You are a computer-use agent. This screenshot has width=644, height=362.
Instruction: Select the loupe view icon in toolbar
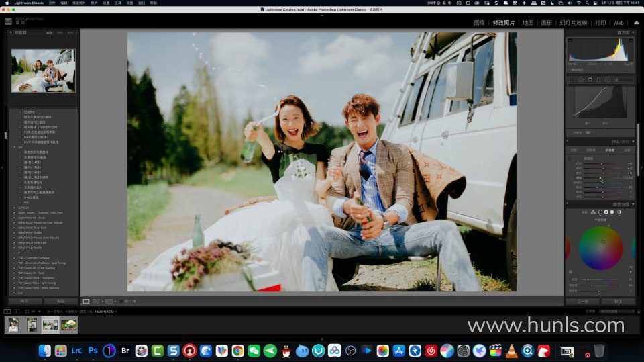[x=86, y=302]
